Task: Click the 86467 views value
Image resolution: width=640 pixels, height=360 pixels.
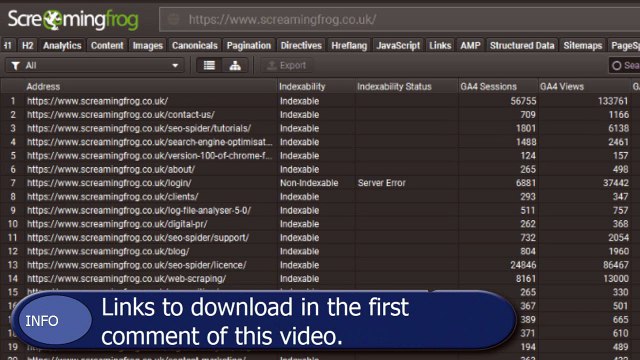Action: [x=616, y=265]
